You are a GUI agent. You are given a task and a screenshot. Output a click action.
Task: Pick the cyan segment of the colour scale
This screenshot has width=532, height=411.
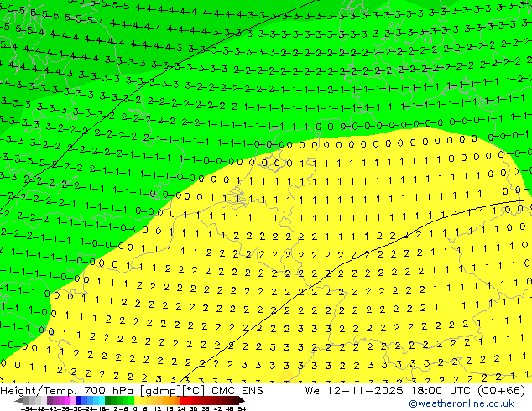tap(102, 400)
